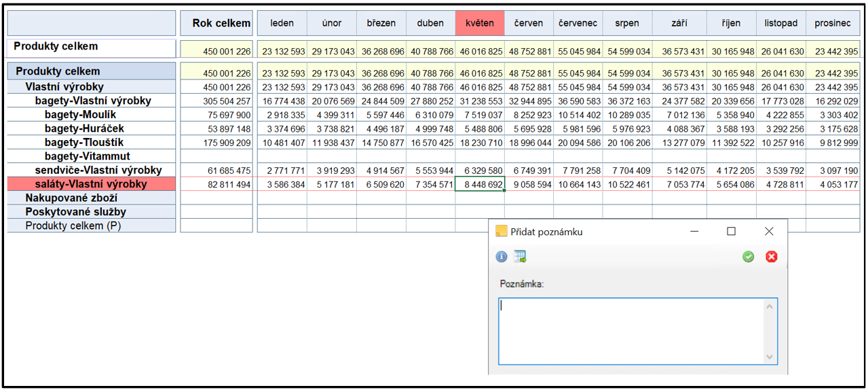
Task: Click cell 53 897 148 for bagety-Huráček
Action: coord(216,128)
